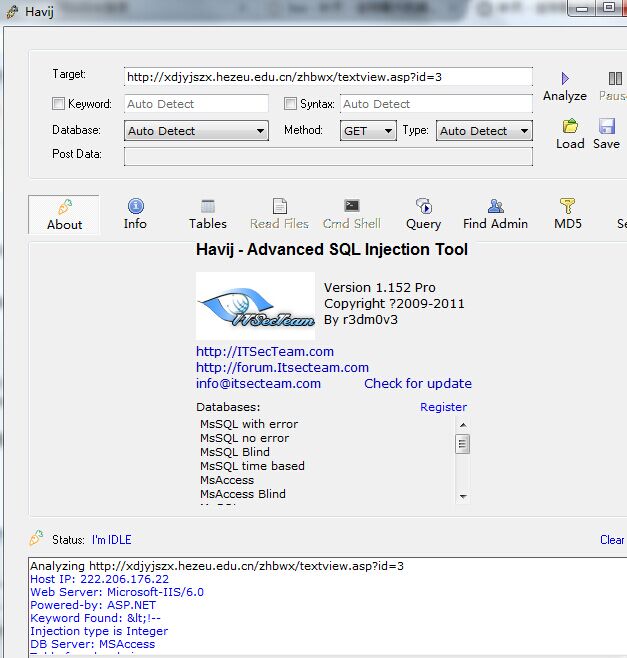Maximize the Havij window

[x=609, y=8]
